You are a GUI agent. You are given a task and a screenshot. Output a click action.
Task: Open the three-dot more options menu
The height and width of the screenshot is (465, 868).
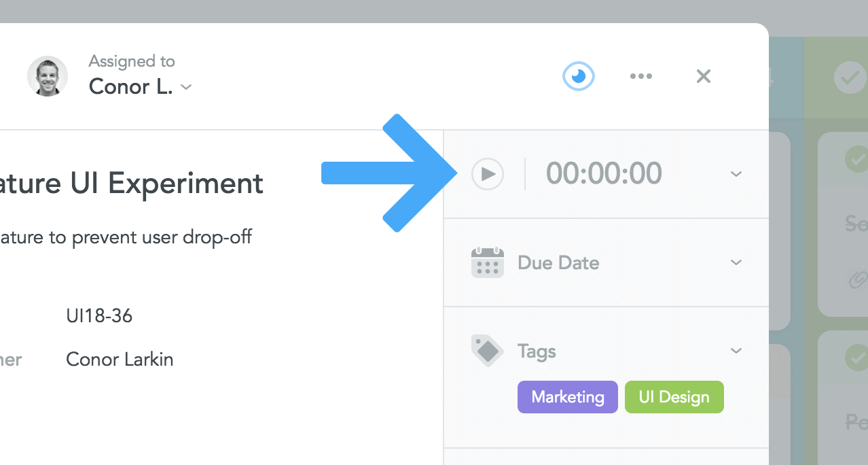[x=641, y=76]
